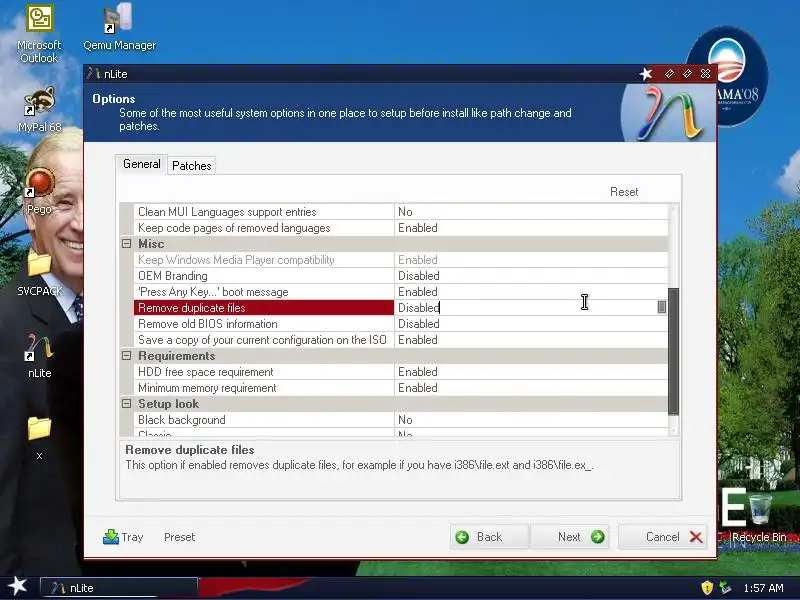The width and height of the screenshot is (800, 600).
Task: Open the Pego desktop shortcut
Action: [39, 192]
